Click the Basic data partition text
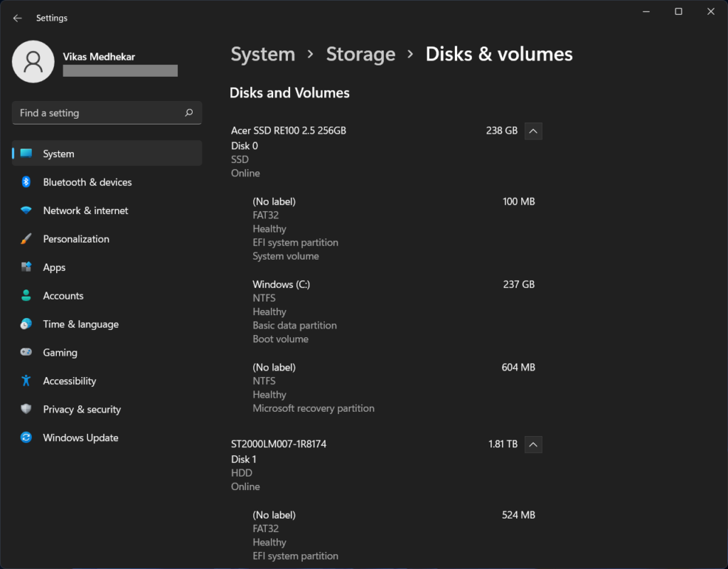This screenshot has width=728, height=569. [x=294, y=325]
